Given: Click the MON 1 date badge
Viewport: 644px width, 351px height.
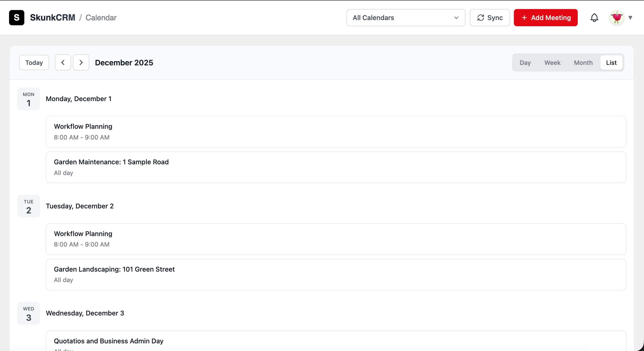Looking at the screenshot, I should pyautogui.click(x=28, y=99).
